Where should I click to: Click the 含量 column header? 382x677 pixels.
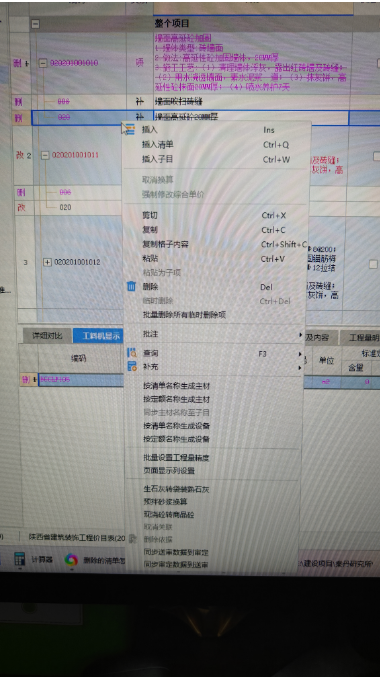coord(355,368)
